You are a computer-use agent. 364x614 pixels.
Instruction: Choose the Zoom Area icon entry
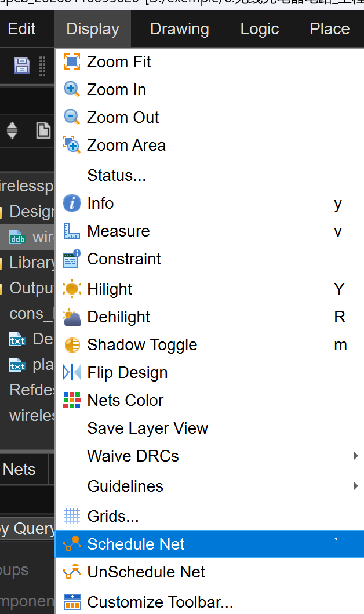pos(71,145)
